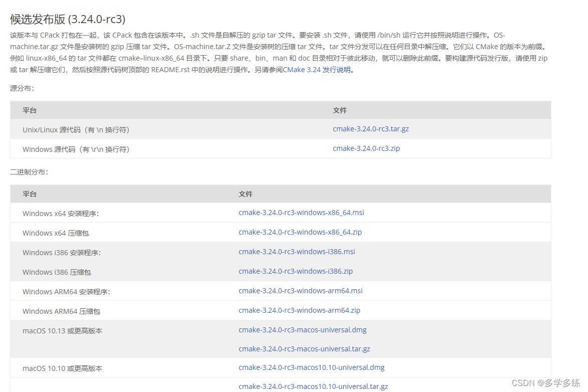Click 平台 header in binary table
This screenshot has width=588, height=392.
coord(29,194)
